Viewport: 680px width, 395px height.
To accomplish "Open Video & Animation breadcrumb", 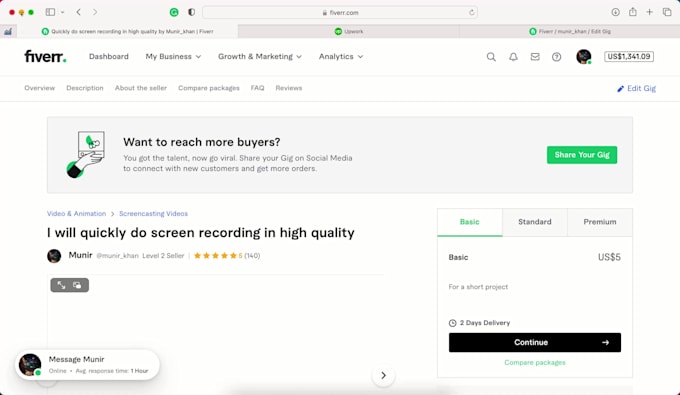I will 76,214.
